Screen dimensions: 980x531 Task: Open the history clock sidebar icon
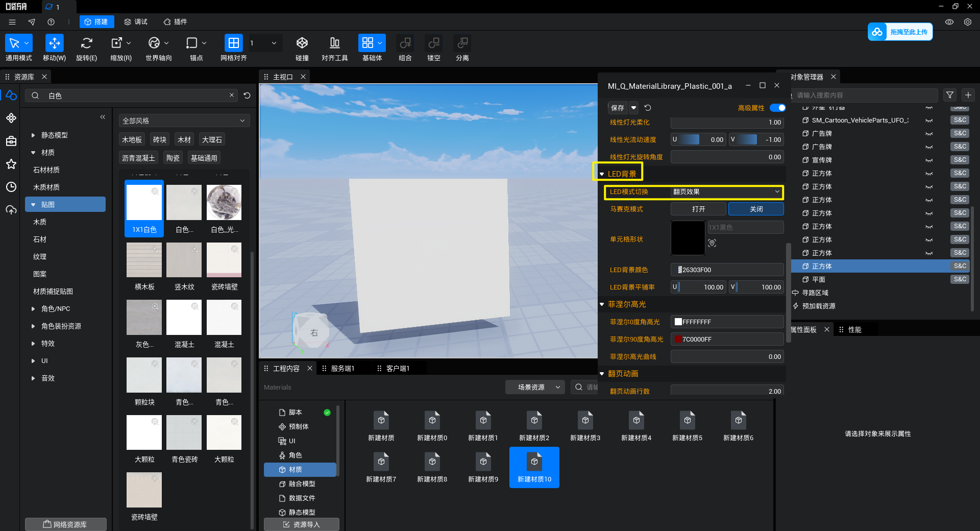coord(11,187)
